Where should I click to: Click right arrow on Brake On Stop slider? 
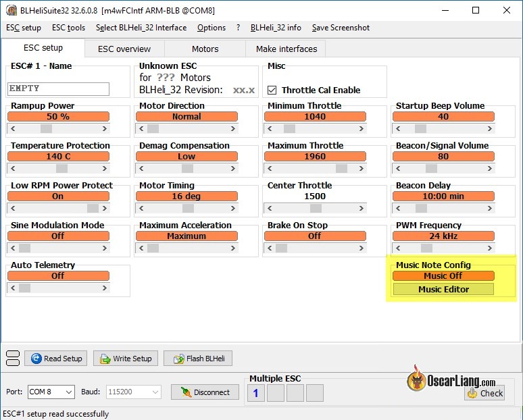click(x=362, y=248)
